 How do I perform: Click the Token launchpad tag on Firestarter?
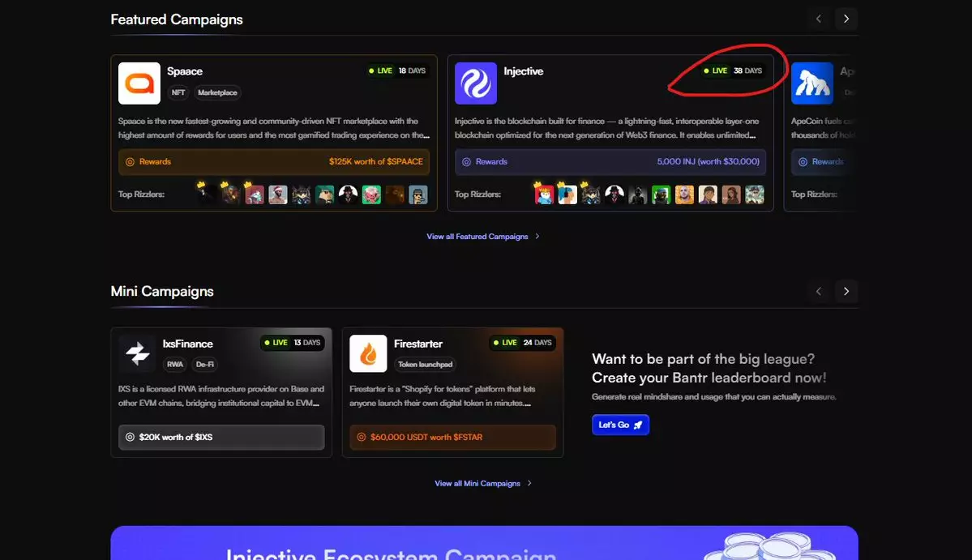click(425, 365)
